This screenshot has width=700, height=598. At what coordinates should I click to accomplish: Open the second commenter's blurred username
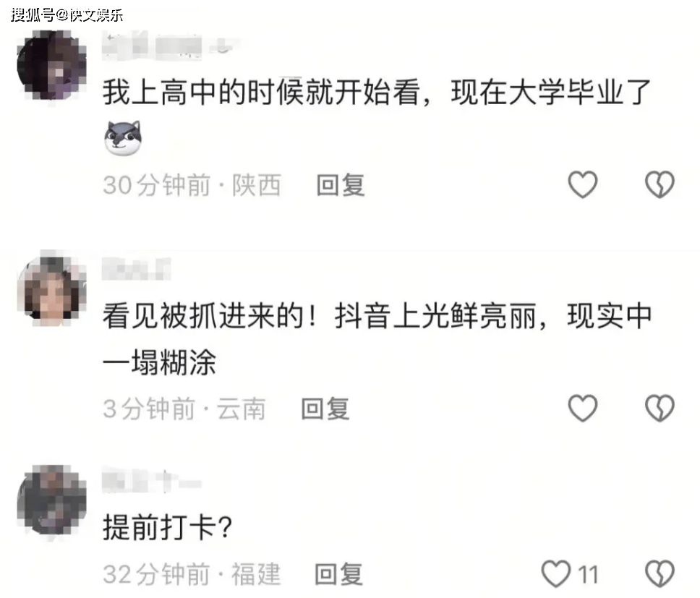pyautogui.click(x=137, y=268)
